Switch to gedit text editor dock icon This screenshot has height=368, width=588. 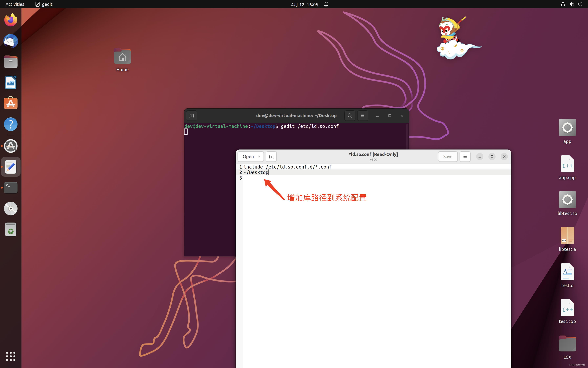(11, 167)
